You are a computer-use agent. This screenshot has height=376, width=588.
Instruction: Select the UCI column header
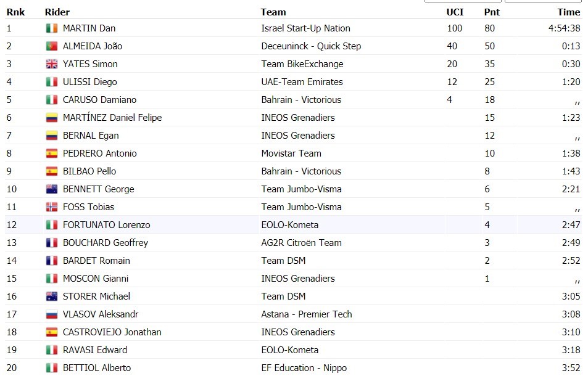455,12
